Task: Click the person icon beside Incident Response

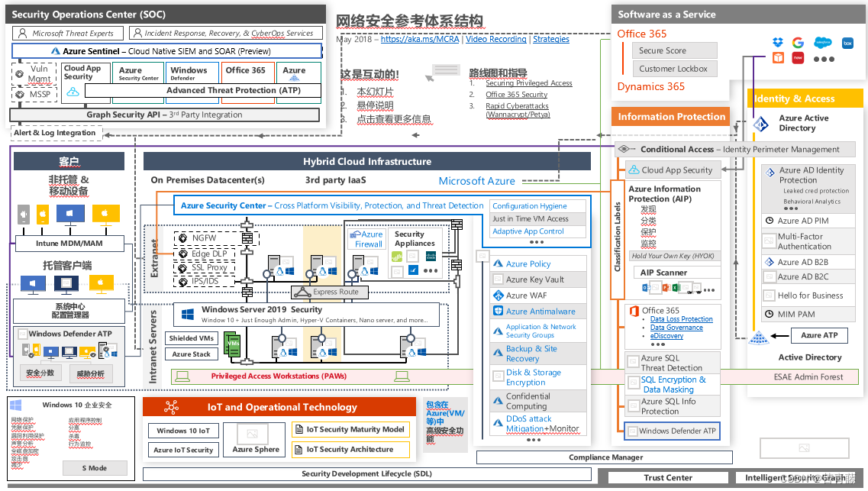Action: click(137, 33)
